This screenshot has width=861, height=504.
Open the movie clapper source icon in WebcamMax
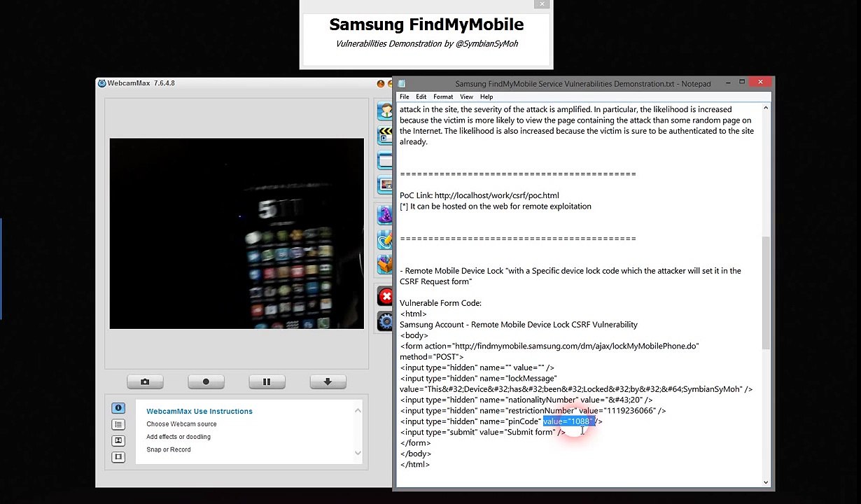[x=385, y=135]
